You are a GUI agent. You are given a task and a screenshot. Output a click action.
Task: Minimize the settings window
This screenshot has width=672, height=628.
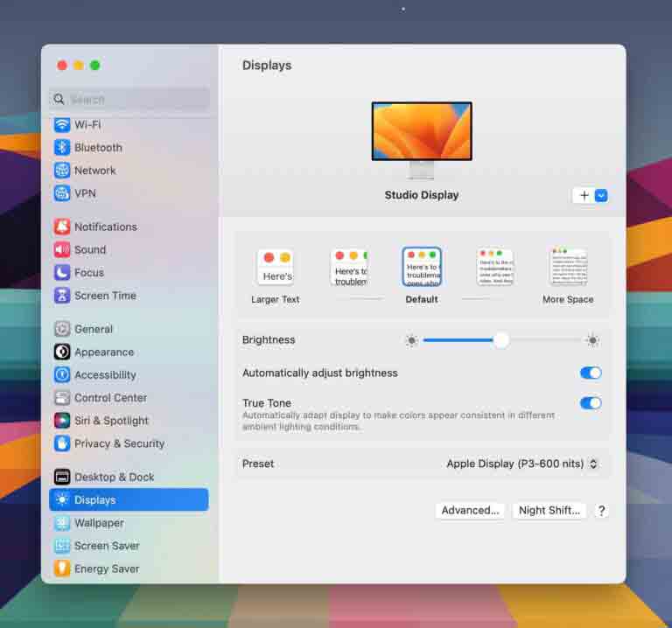click(x=79, y=66)
